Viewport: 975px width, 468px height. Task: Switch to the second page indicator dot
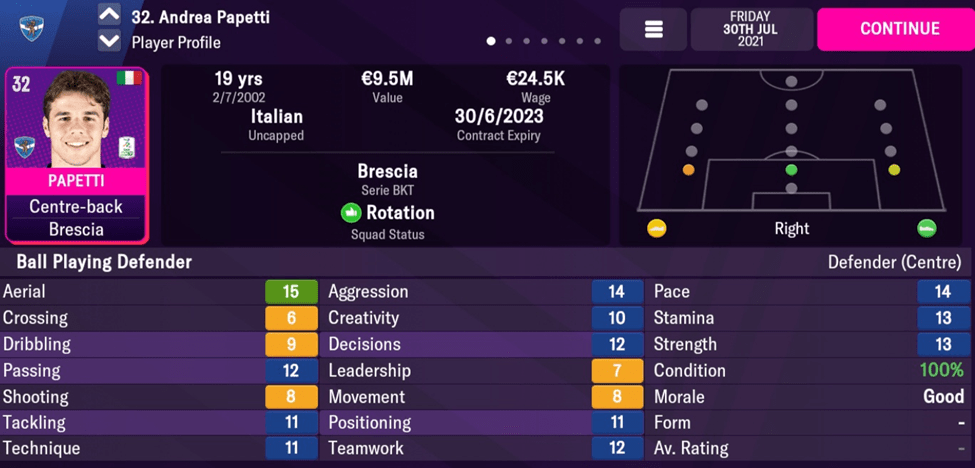pyautogui.click(x=509, y=42)
